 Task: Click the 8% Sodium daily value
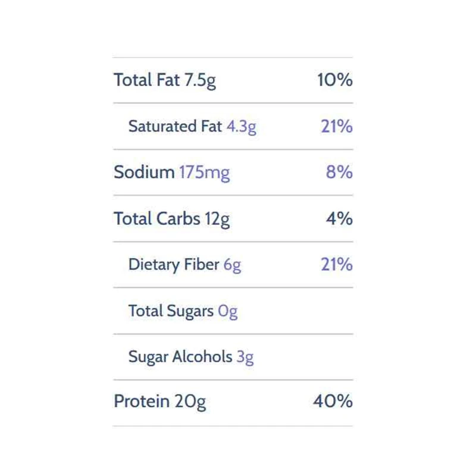(339, 173)
